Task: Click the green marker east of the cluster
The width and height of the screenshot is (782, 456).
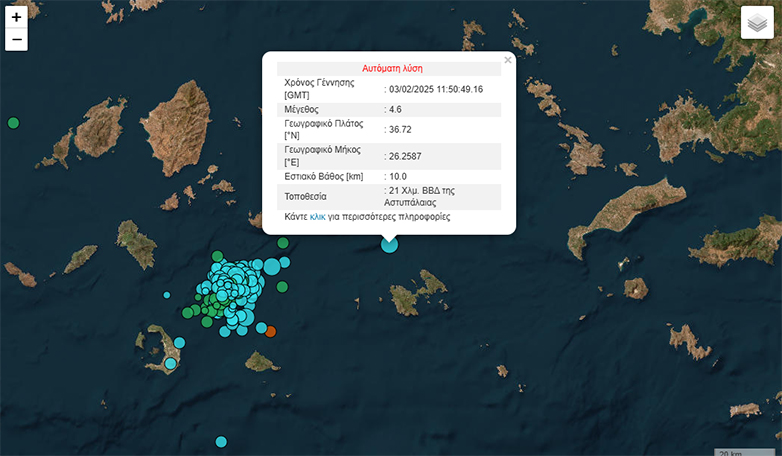Action: point(282,287)
